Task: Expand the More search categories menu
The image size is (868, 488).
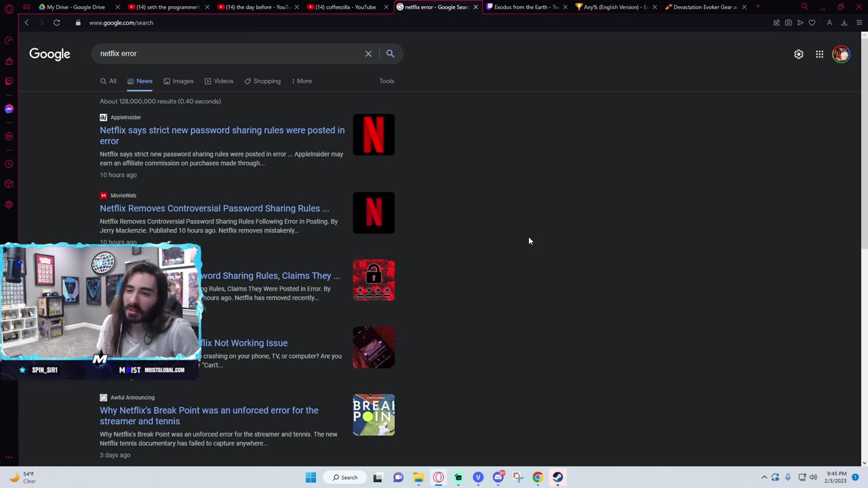Action: [x=302, y=81]
